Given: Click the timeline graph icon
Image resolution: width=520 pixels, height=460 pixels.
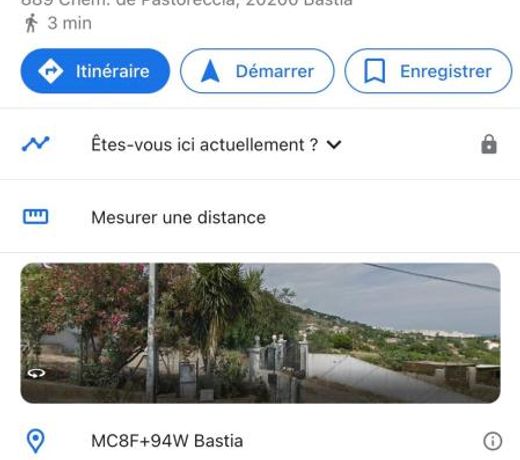Looking at the screenshot, I should (36, 144).
